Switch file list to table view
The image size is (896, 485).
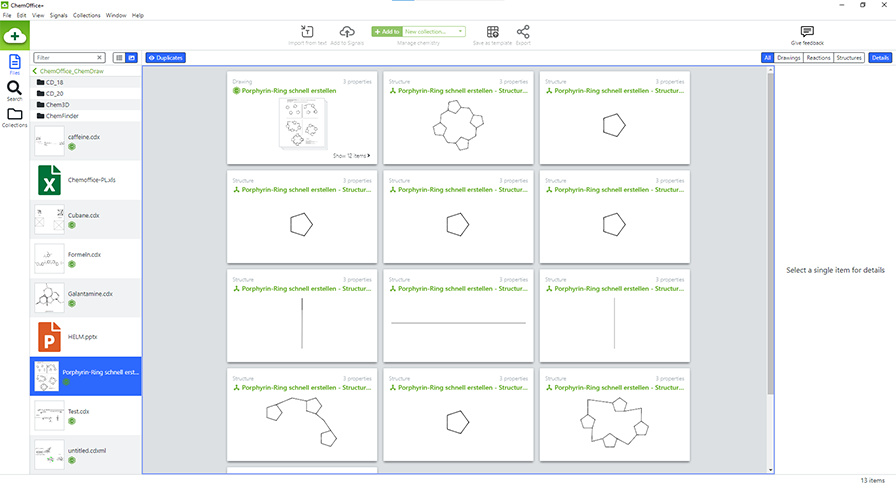[x=119, y=58]
